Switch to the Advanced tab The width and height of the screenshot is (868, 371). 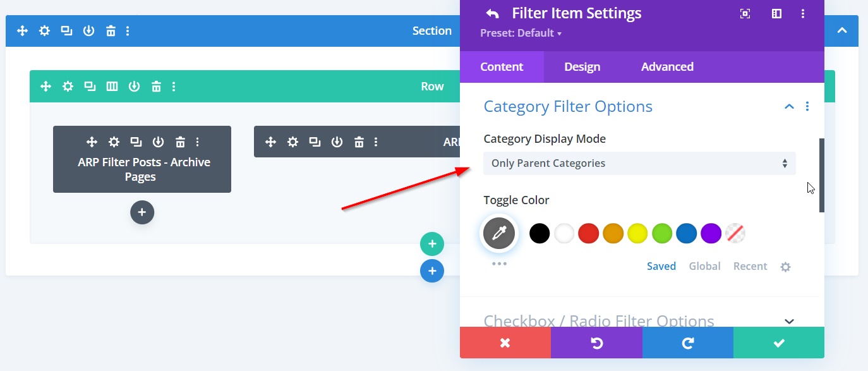667,67
